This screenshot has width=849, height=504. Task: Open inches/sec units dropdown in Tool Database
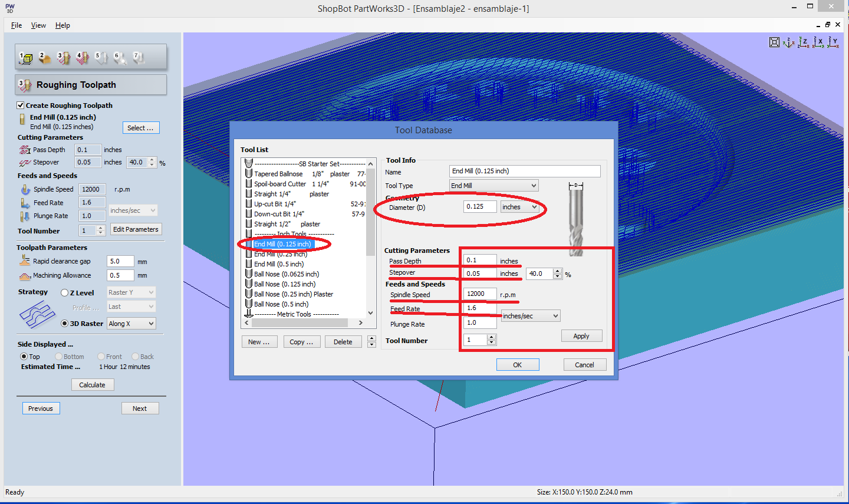tap(531, 316)
